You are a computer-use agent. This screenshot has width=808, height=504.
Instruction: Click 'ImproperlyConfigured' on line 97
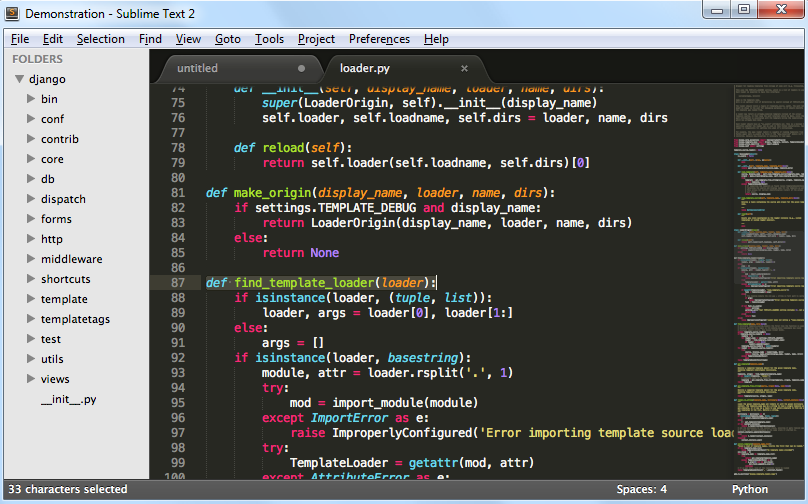pyautogui.click(x=402, y=432)
